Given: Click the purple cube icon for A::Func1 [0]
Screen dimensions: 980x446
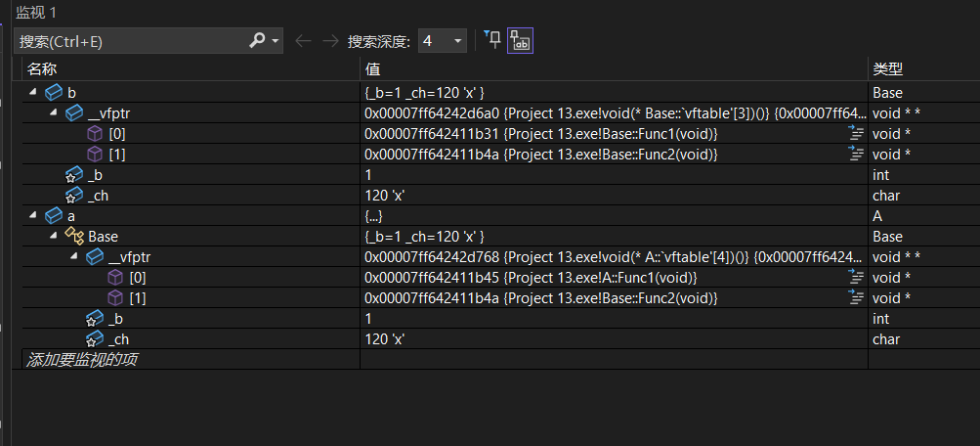Looking at the screenshot, I should pyautogui.click(x=115, y=278).
